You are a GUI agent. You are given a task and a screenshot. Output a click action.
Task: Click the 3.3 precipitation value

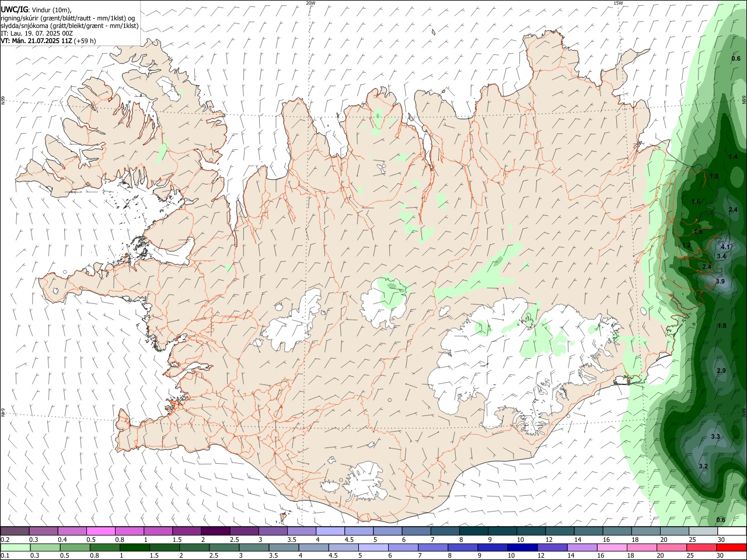(x=715, y=436)
